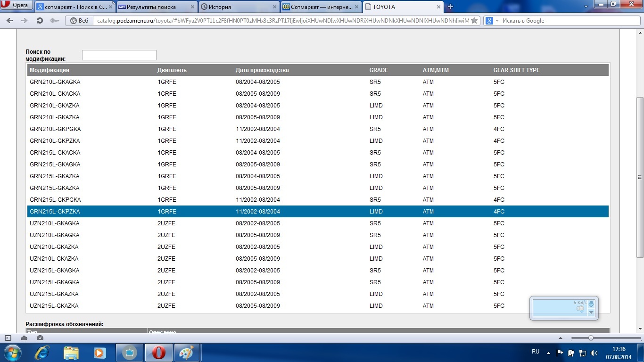Click the highlighted GRN215L-GKPZKA row
644x362 pixels.
point(318,212)
